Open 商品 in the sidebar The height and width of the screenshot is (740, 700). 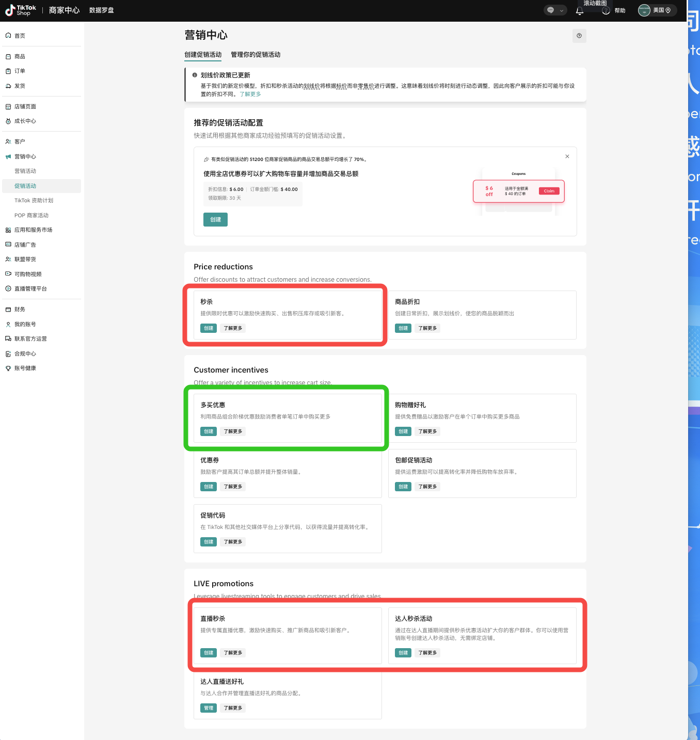[20, 57]
